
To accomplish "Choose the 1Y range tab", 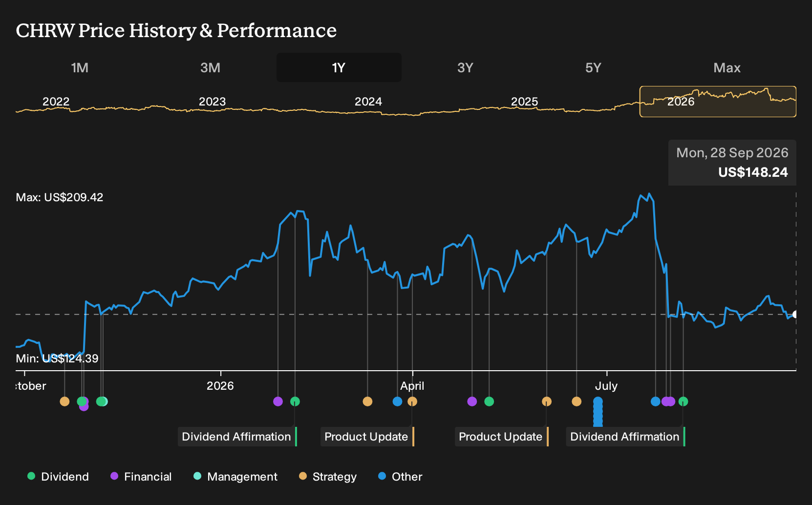I will click(x=339, y=67).
